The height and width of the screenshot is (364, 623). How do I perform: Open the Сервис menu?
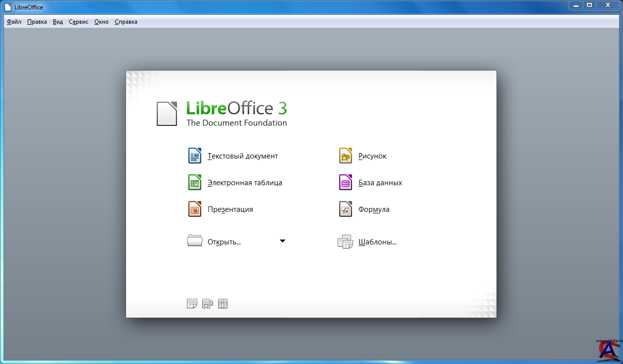pyautogui.click(x=79, y=22)
